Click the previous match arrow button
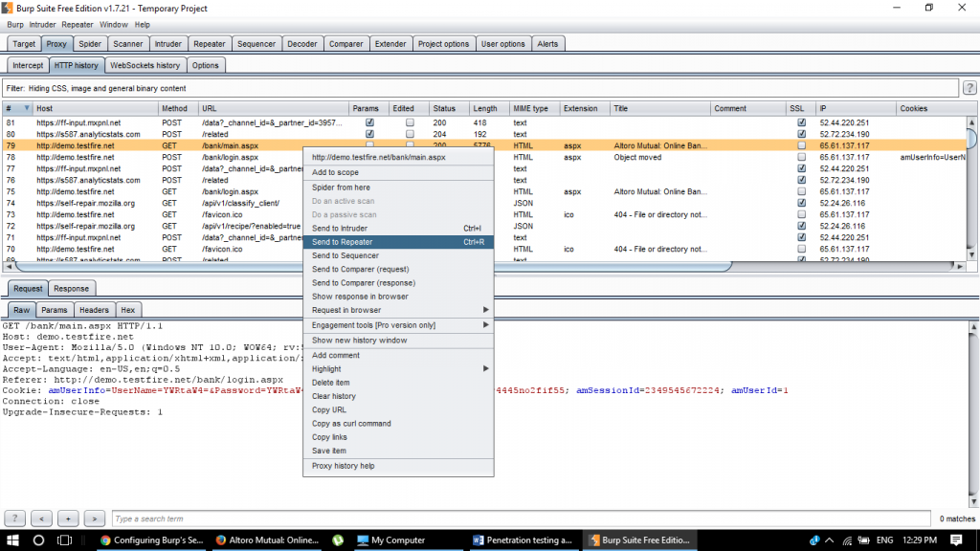This screenshot has height=551, width=980. coord(41,518)
